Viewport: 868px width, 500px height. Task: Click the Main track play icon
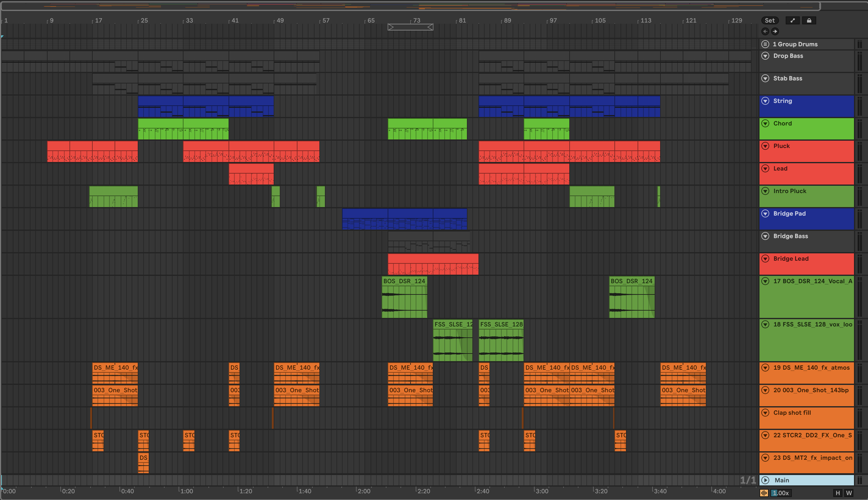click(x=765, y=480)
